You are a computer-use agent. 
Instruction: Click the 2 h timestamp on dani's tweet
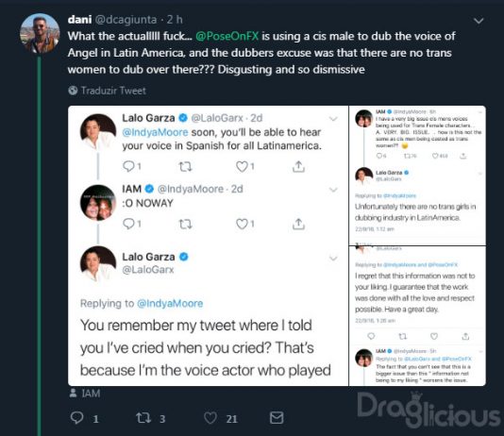tap(175, 20)
